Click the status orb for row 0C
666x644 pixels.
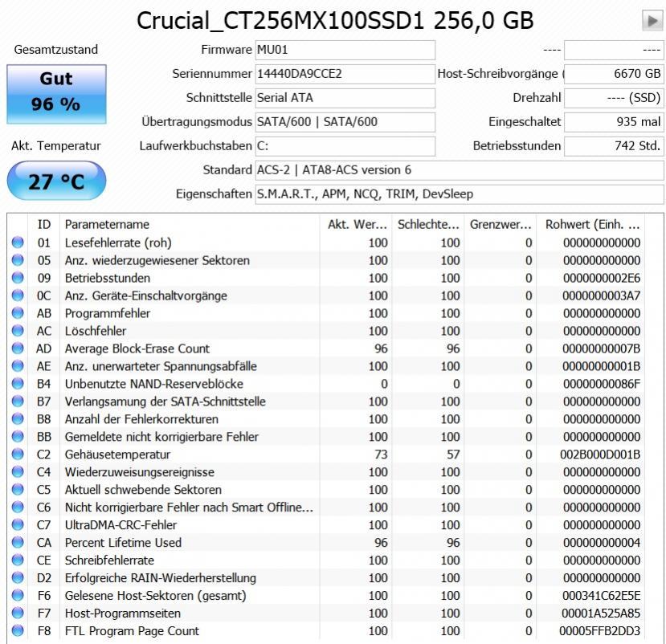pyautogui.click(x=18, y=296)
